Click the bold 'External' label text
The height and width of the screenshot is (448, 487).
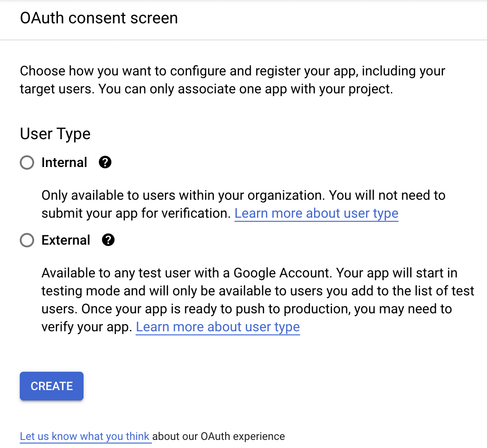tap(66, 241)
